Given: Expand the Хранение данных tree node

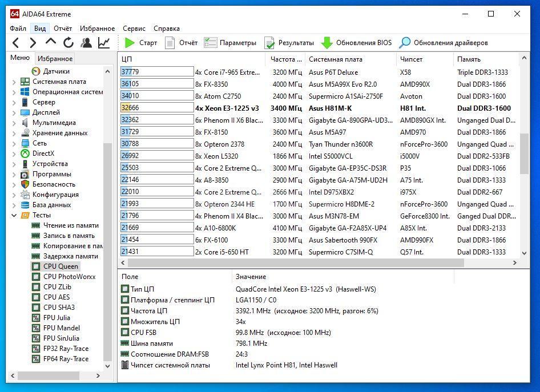Looking at the screenshot, I should pyautogui.click(x=14, y=133).
